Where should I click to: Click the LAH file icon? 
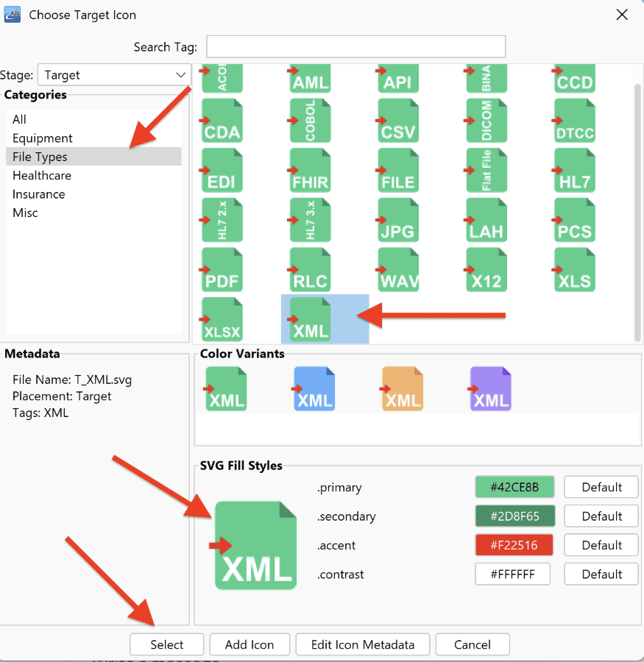(x=486, y=220)
